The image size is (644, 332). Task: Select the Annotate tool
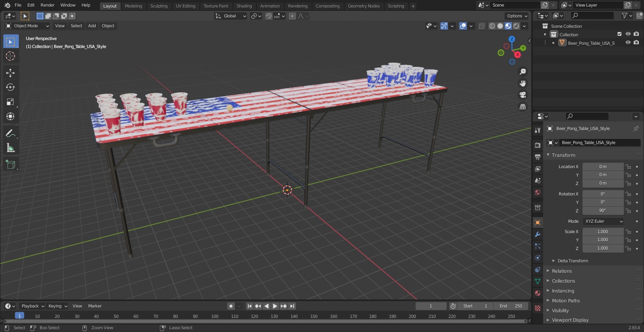coord(10,134)
